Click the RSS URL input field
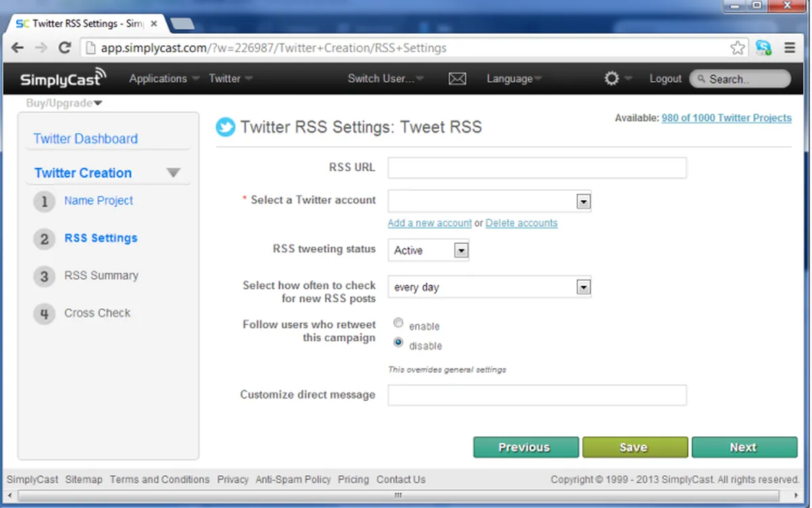 point(537,168)
